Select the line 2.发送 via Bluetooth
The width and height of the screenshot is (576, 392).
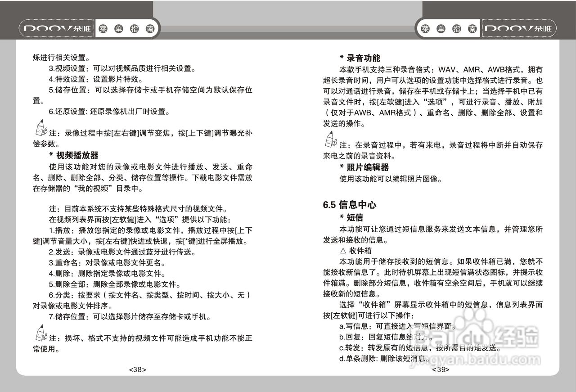tap(122, 252)
